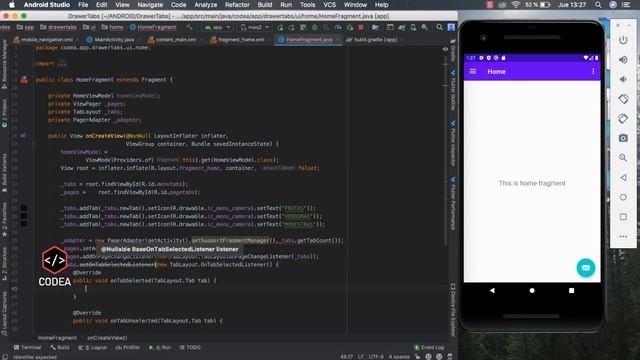The width and height of the screenshot is (640, 360).
Task: Click the emulator screenshot camera button
Action: 623,138
